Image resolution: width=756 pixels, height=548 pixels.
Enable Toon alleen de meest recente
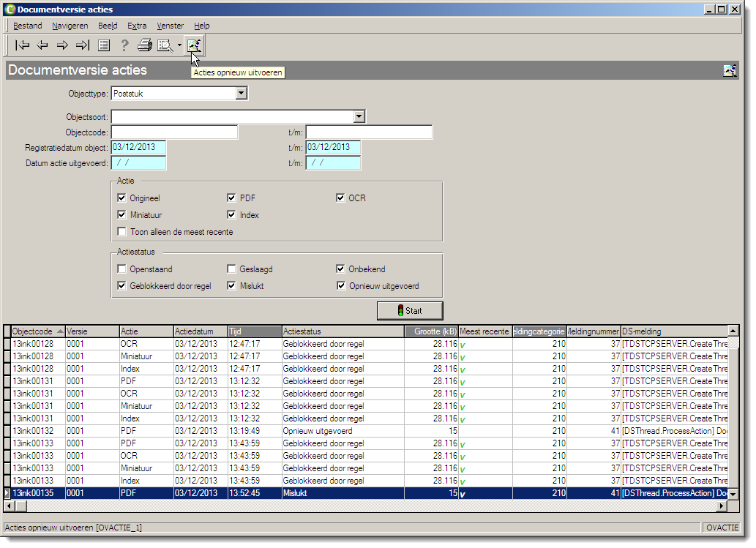coord(121,232)
